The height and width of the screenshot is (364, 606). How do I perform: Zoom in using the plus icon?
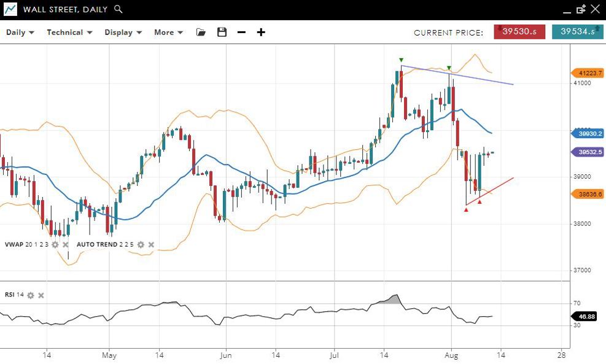pyautogui.click(x=261, y=33)
